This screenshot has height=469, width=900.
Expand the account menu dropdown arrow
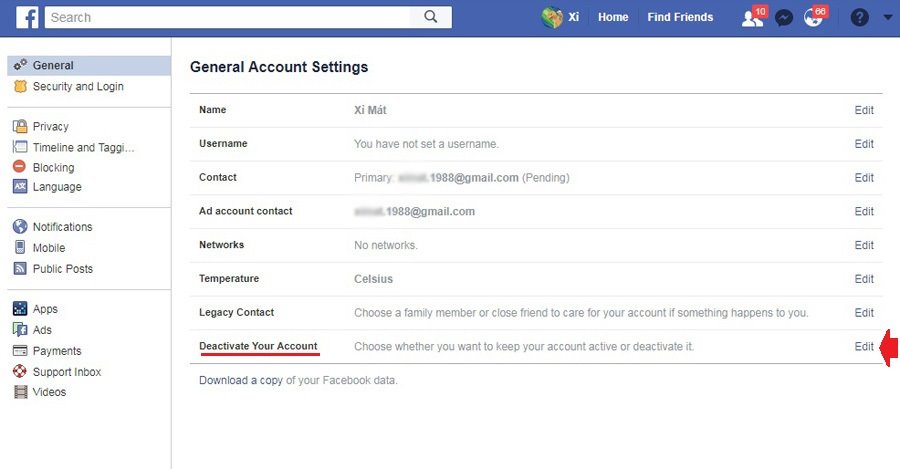[x=887, y=17]
